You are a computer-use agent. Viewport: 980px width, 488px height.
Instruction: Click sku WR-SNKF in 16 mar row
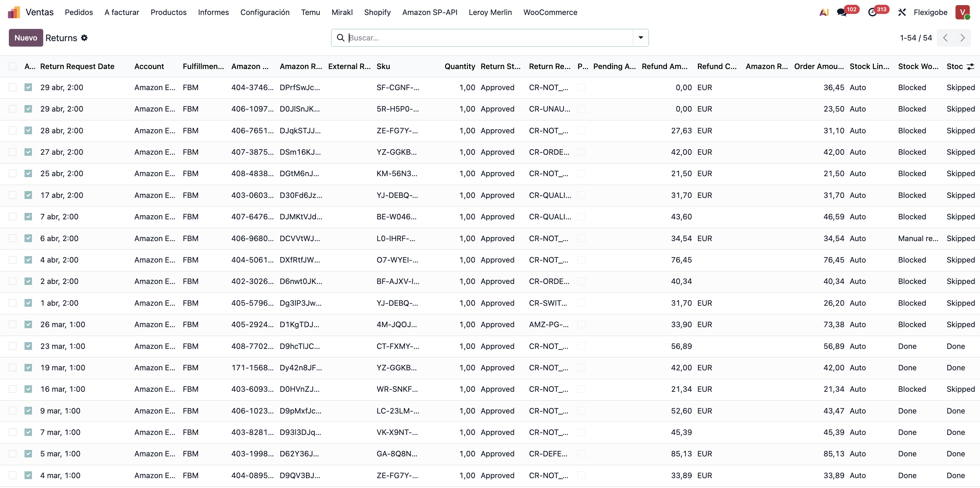coord(397,389)
